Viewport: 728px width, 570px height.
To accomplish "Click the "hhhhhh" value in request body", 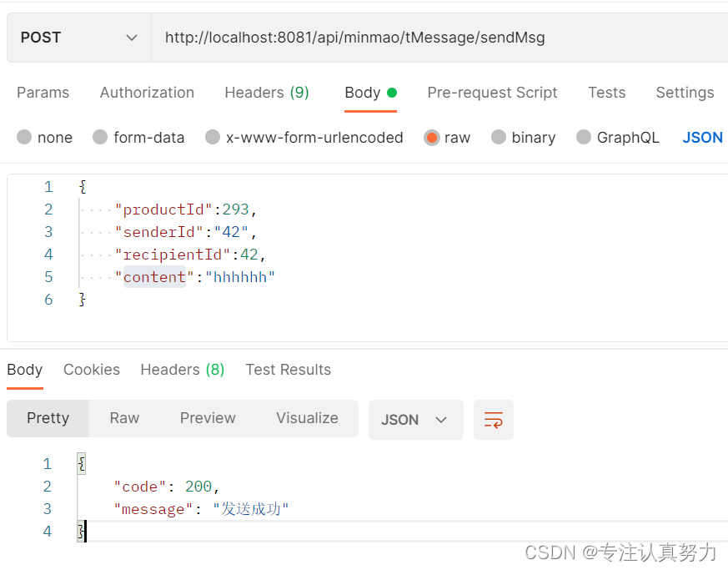I will click(240, 277).
